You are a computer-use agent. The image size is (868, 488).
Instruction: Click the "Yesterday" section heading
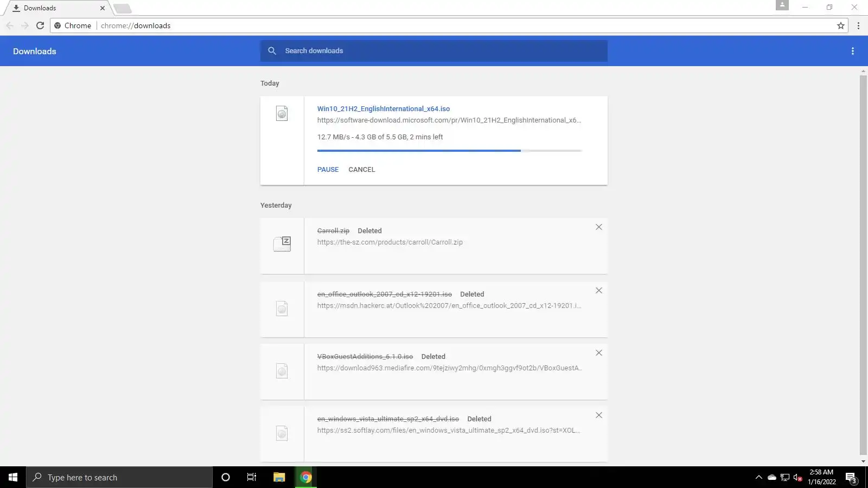click(x=276, y=206)
